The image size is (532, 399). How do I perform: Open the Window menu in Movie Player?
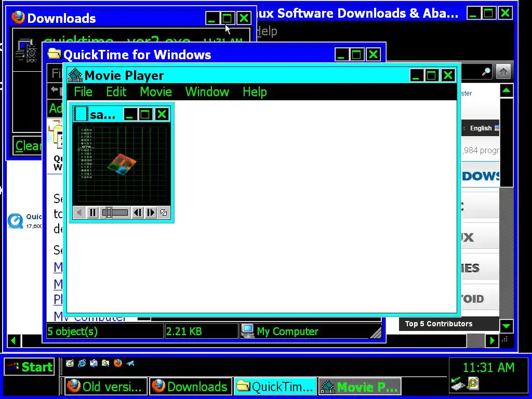pyautogui.click(x=207, y=92)
